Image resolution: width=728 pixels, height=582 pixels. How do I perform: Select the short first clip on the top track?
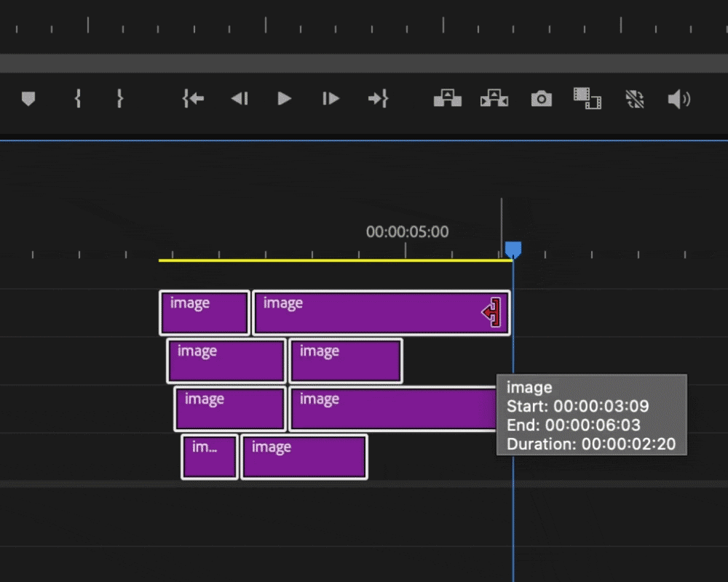205,313
